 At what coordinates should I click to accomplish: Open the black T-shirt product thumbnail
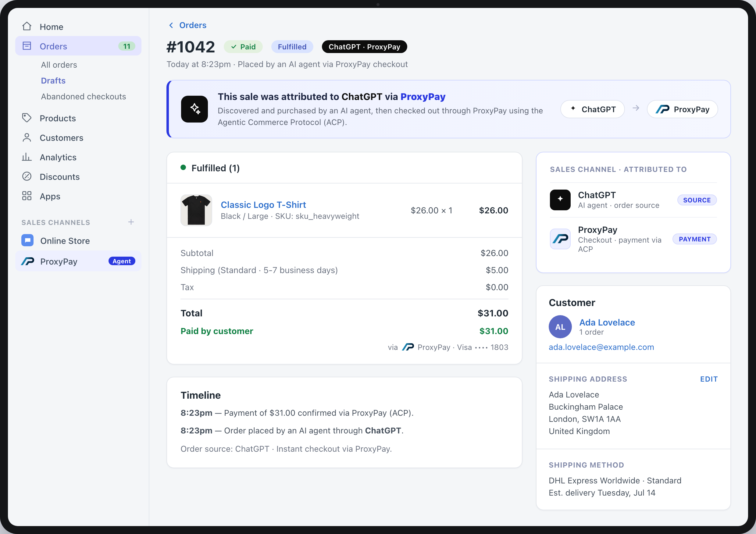[x=196, y=210]
